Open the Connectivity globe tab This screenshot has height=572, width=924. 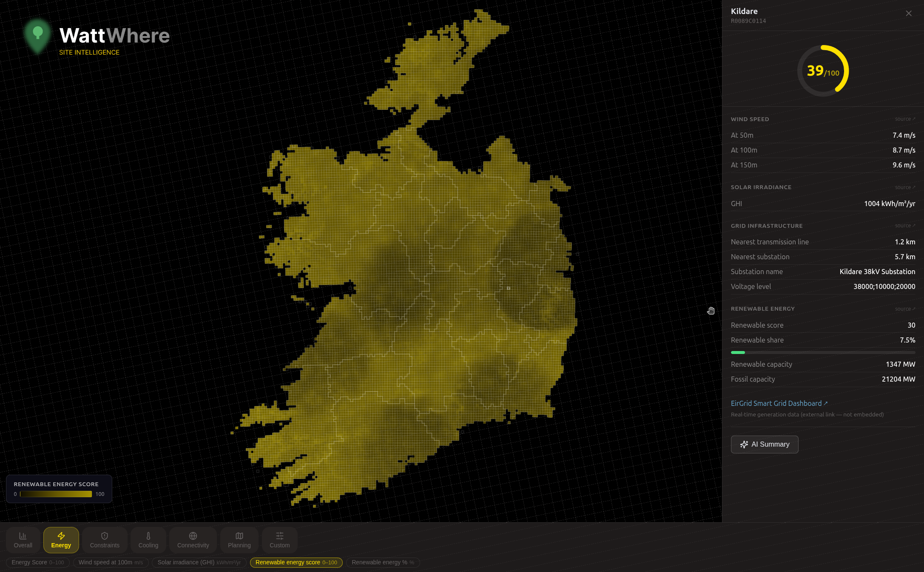pyautogui.click(x=193, y=540)
